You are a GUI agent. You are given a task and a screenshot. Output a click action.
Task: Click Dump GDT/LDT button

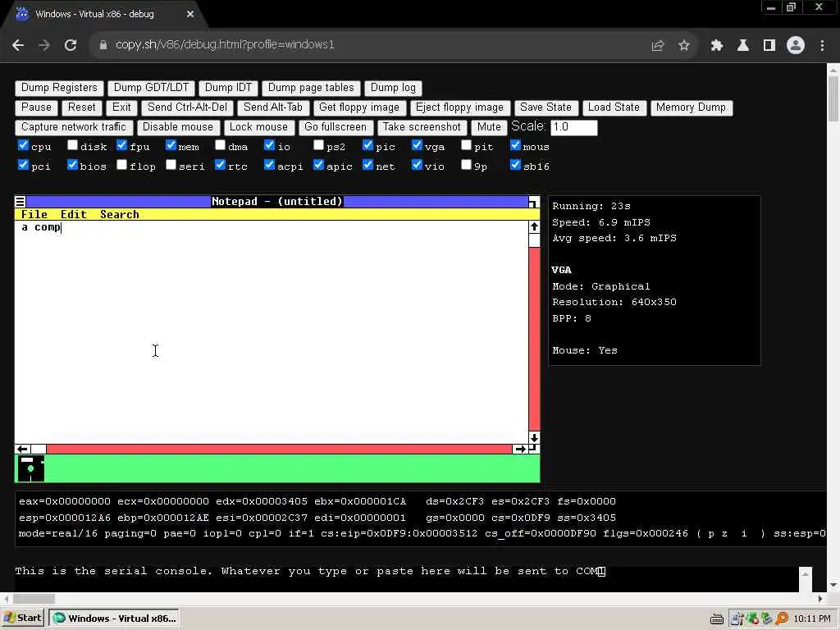tap(152, 88)
